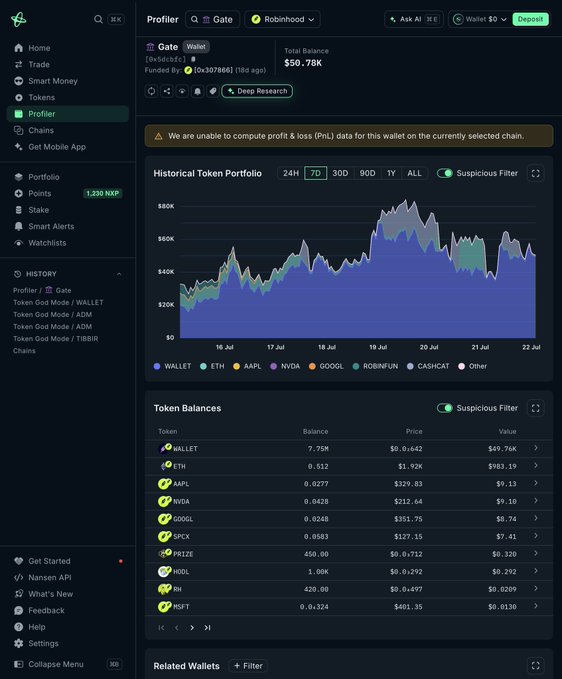Click the watch eye icon under wallet
The image size is (562, 679).
tap(182, 91)
